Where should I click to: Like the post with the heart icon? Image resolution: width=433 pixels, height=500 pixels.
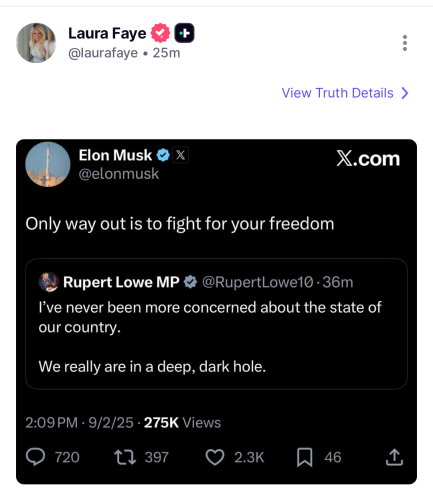215,457
